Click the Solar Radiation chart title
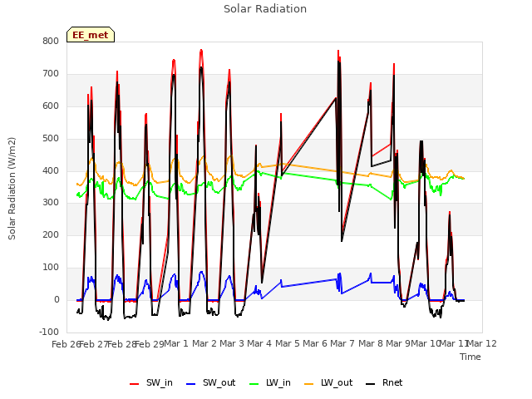The height and width of the screenshot is (399, 532). [265, 9]
